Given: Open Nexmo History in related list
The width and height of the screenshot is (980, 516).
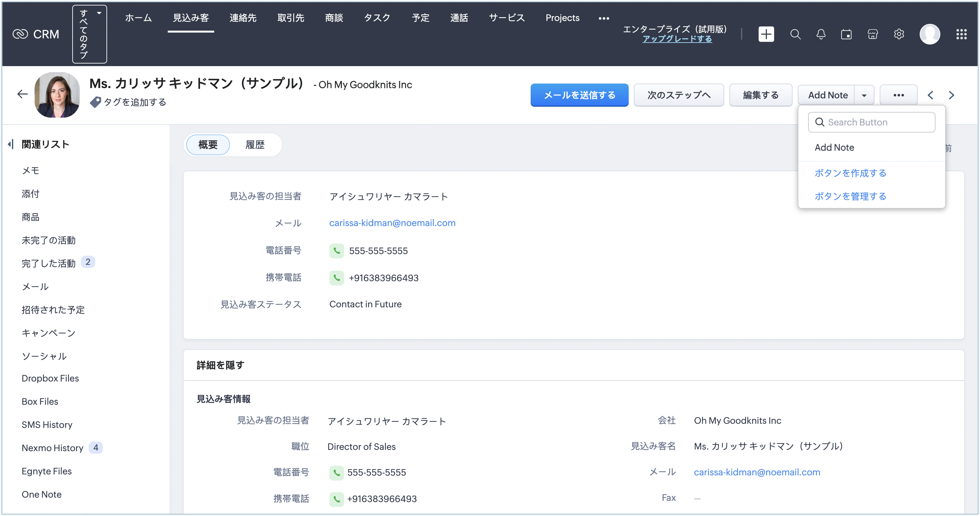Looking at the screenshot, I should tap(53, 448).
